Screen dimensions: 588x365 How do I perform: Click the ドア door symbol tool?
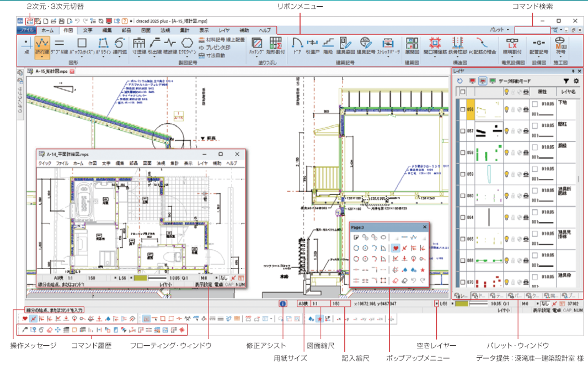coord(297,46)
